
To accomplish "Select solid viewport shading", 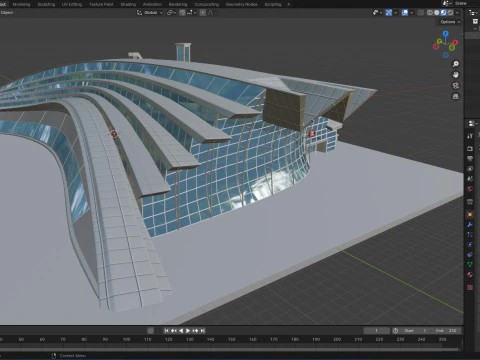I will 436,13.
